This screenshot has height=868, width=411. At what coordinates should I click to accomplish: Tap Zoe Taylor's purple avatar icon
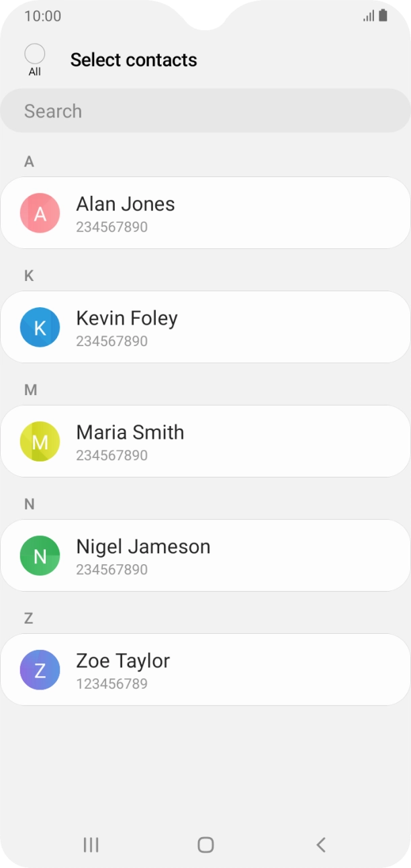tap(40, 669)
